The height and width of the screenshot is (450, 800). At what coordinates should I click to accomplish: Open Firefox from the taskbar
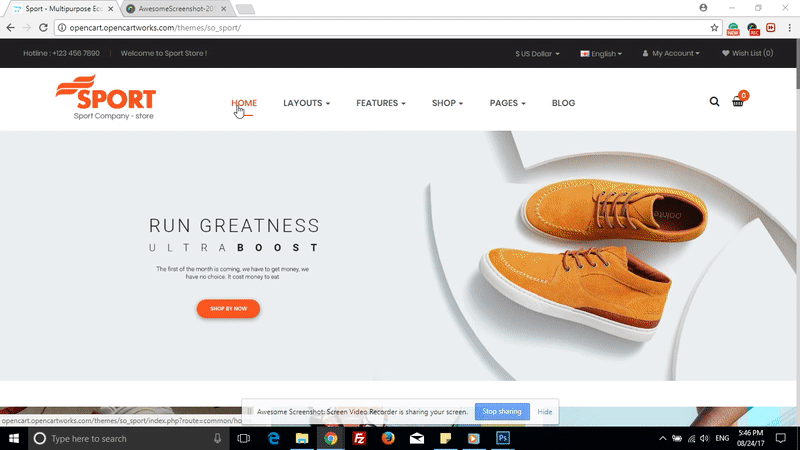pos(388,438)
